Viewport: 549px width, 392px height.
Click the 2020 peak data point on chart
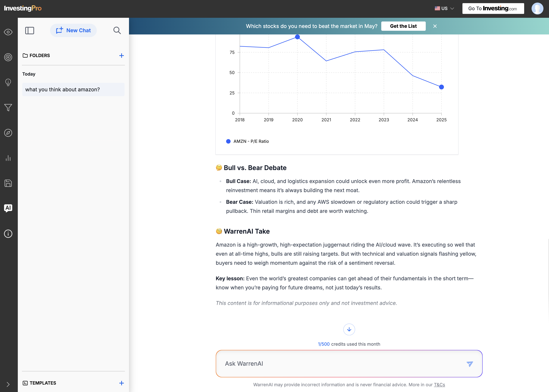pyautogui.click(x=297, y=37)
